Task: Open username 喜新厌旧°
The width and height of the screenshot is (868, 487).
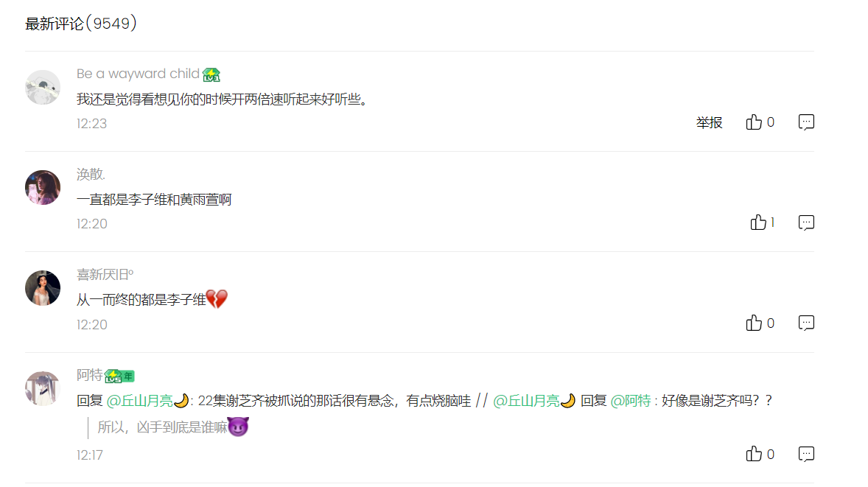Action: 105,275
